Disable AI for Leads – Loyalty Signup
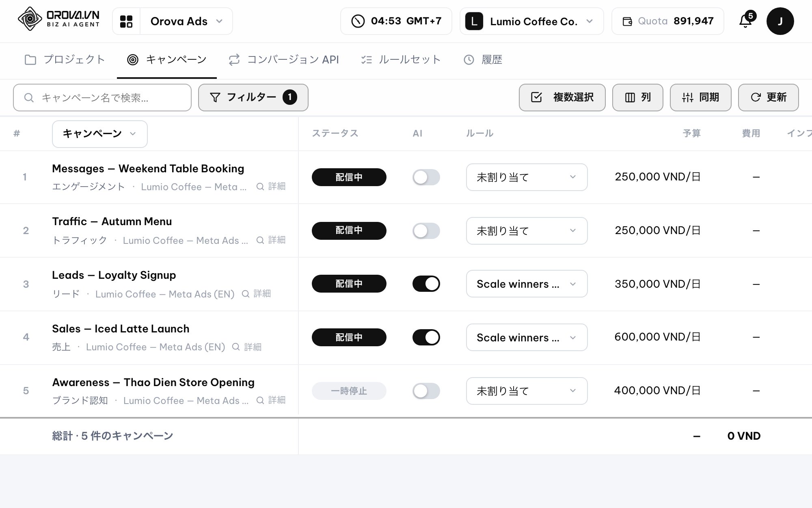812x508 pixels. [426, 284]
